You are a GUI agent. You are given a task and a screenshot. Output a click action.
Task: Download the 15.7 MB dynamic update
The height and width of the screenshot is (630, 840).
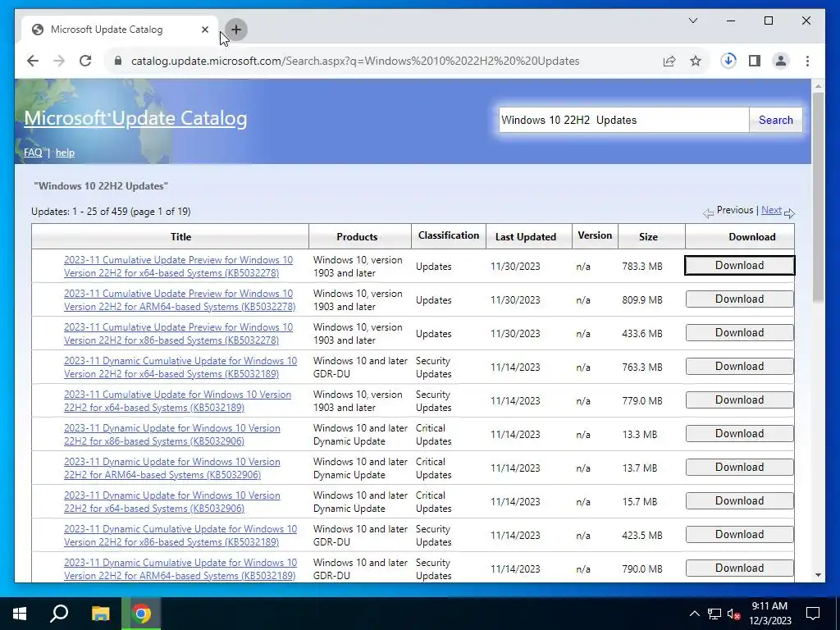[739, 501]
